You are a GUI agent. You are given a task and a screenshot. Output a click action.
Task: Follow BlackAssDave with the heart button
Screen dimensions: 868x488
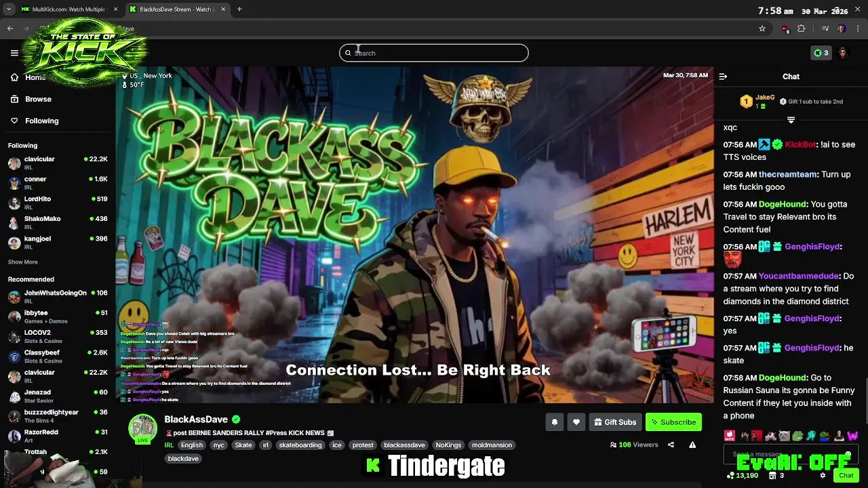tap(576, 422)
